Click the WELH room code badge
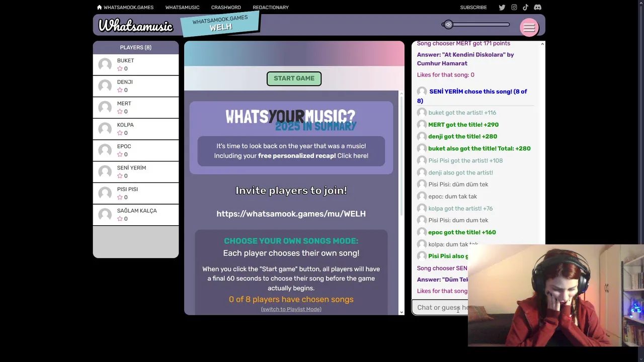This screenshot has width=644, height=362. 220,23
